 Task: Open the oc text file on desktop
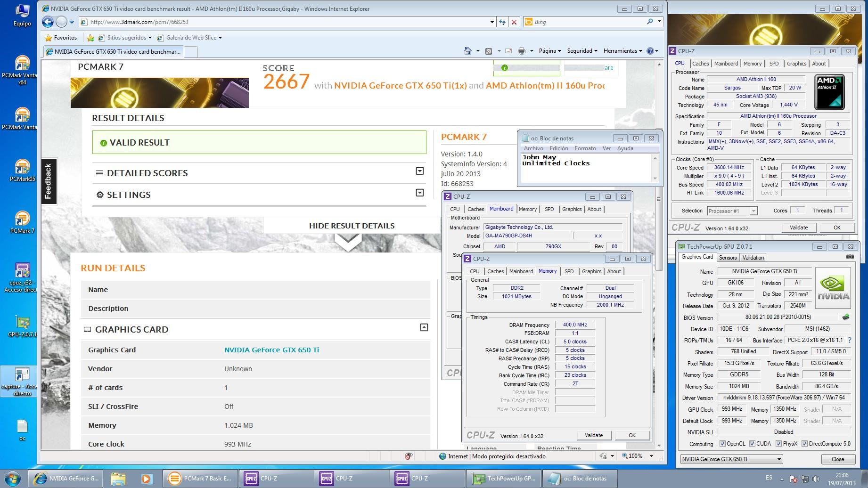pos(22,430)
